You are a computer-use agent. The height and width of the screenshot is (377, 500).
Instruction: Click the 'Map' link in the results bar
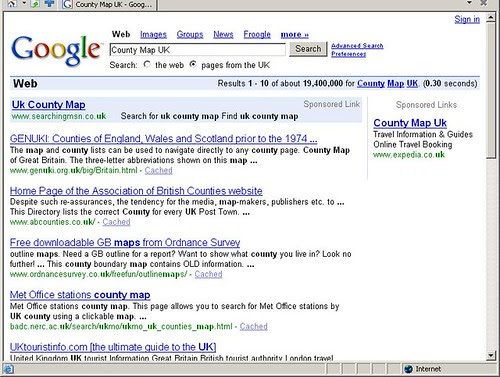tap(396, 83)
